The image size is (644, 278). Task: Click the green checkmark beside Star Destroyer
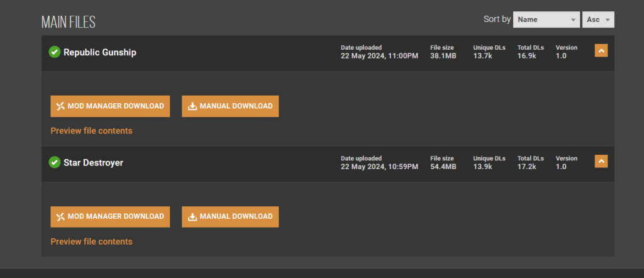coord(55,162)
